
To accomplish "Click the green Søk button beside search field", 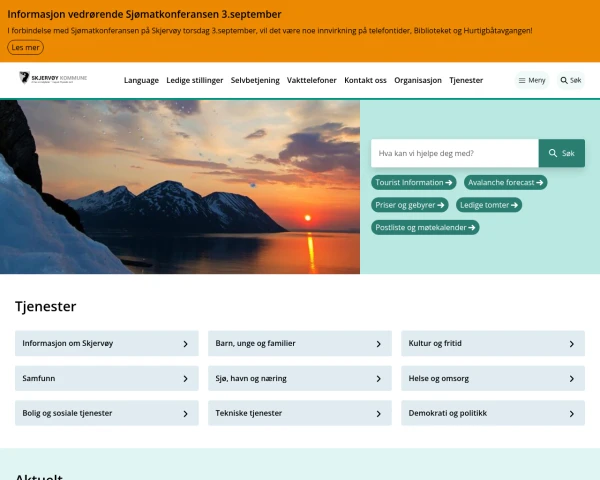I will click(x=561, y=153).
